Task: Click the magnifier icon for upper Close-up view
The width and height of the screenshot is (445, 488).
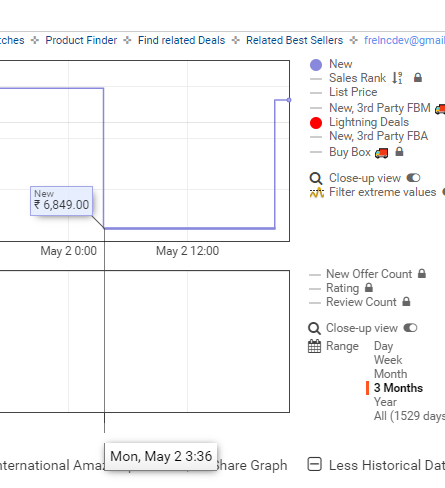Action: (316, 178)
